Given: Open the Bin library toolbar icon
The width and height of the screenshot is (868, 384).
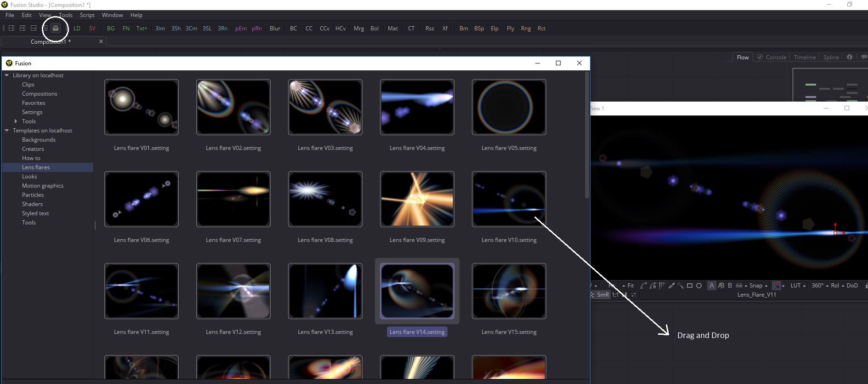Looking at the screenshot, I should 56,29.
